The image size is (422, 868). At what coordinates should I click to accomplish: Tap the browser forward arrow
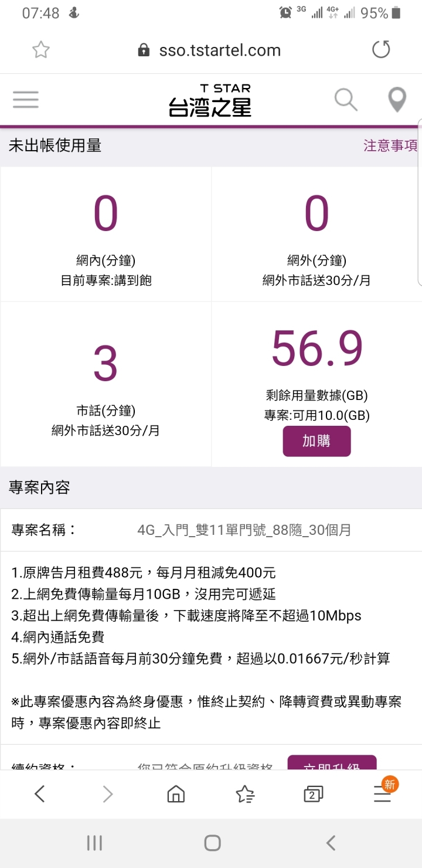pyautogui.click(x=108, y=794)
